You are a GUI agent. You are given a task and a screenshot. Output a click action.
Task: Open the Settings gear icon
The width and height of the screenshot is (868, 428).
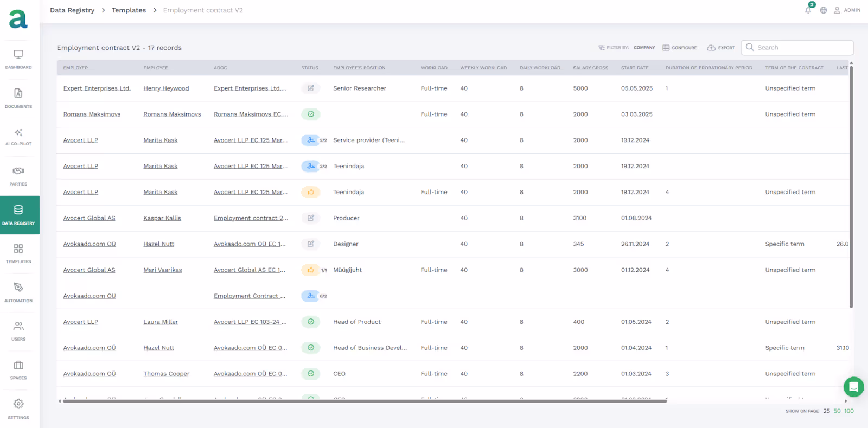pos(18,404)
